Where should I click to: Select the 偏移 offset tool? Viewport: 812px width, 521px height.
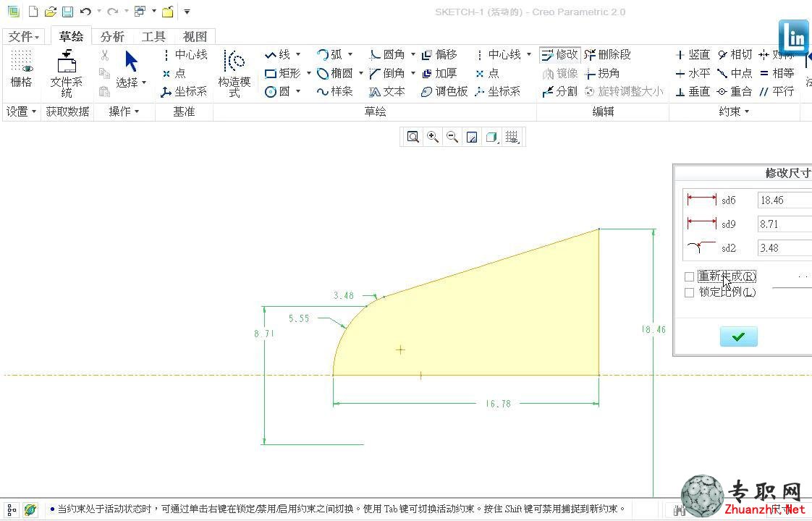click(440, 54)
